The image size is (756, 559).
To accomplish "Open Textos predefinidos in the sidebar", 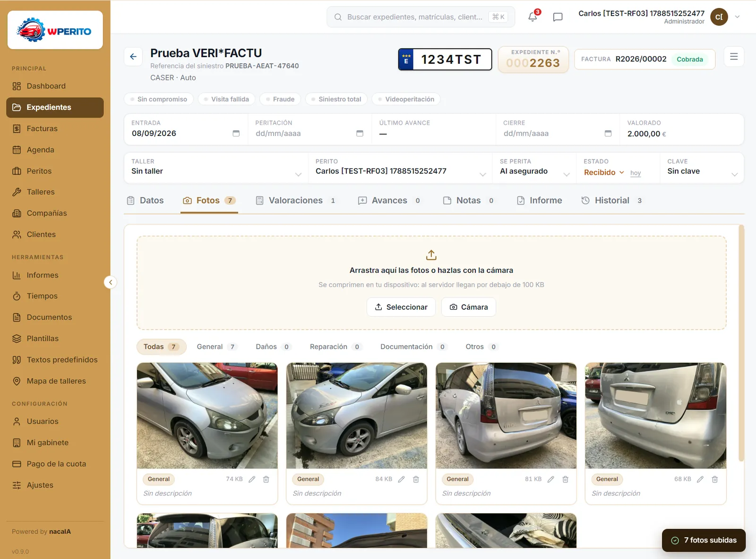I will (55, 360).
